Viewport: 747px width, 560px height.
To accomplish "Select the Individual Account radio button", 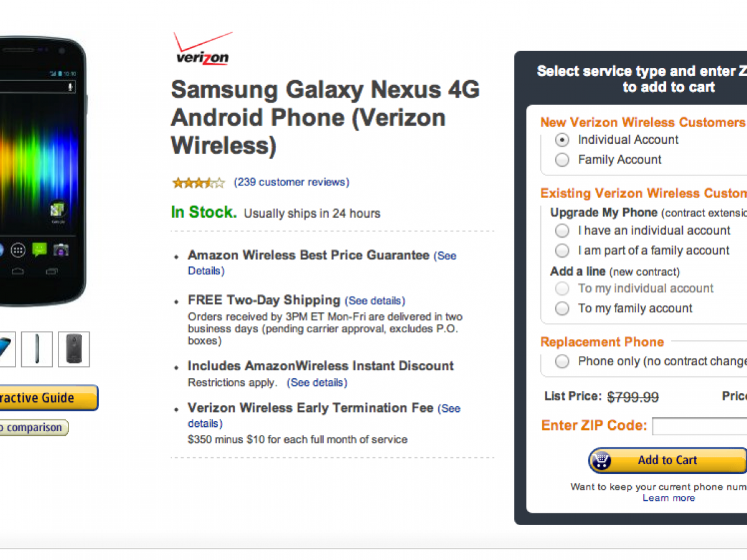I will click(562, 140).
